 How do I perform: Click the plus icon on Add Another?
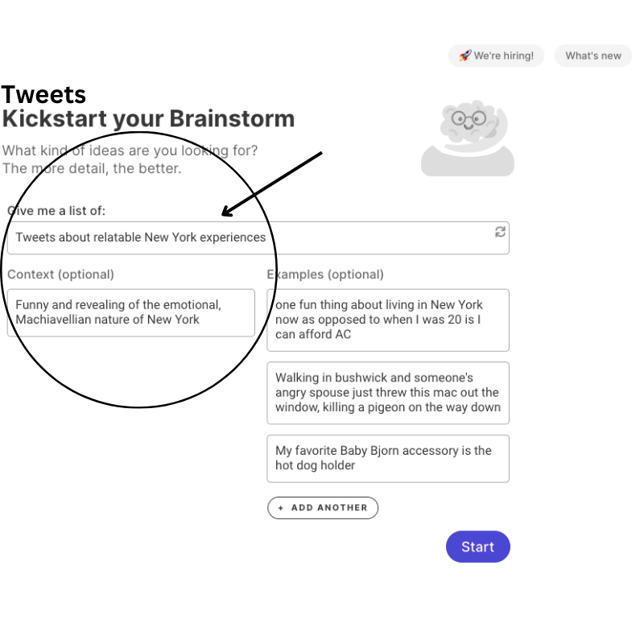[281, 508]
